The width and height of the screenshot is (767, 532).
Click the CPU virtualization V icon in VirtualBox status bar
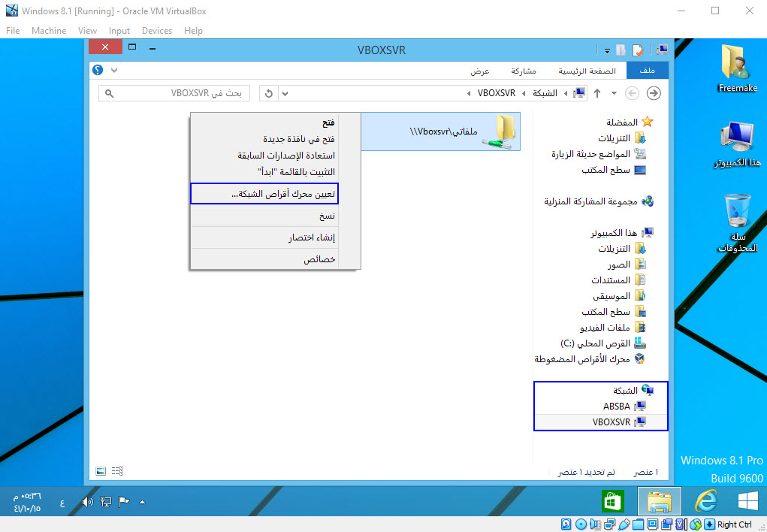(681, 524)
